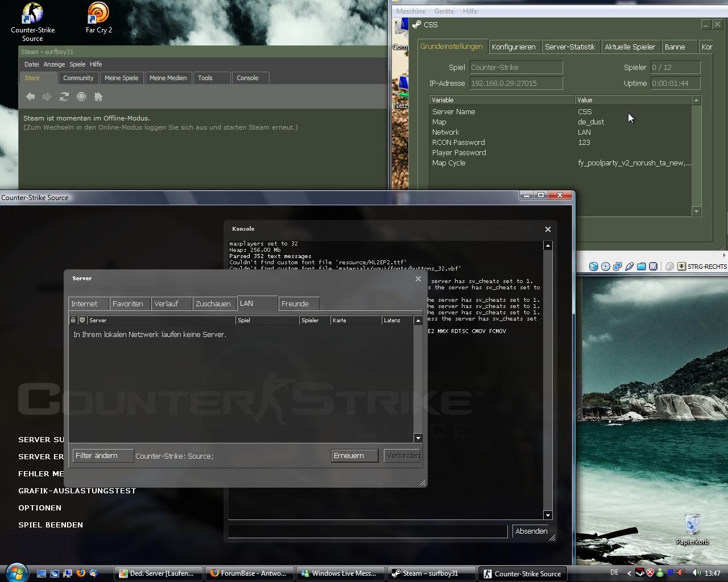728x582 pixels.
Task: Select the Freunde tab in server browser
Action: coord(299,304)
